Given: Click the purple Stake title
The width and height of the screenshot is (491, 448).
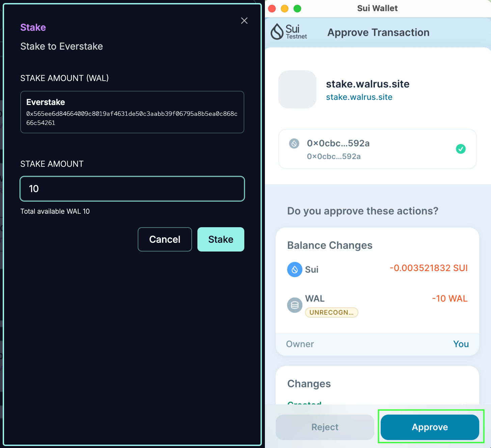Looking at the screenshot, I should pyautogui.click(x=33, y=27).
